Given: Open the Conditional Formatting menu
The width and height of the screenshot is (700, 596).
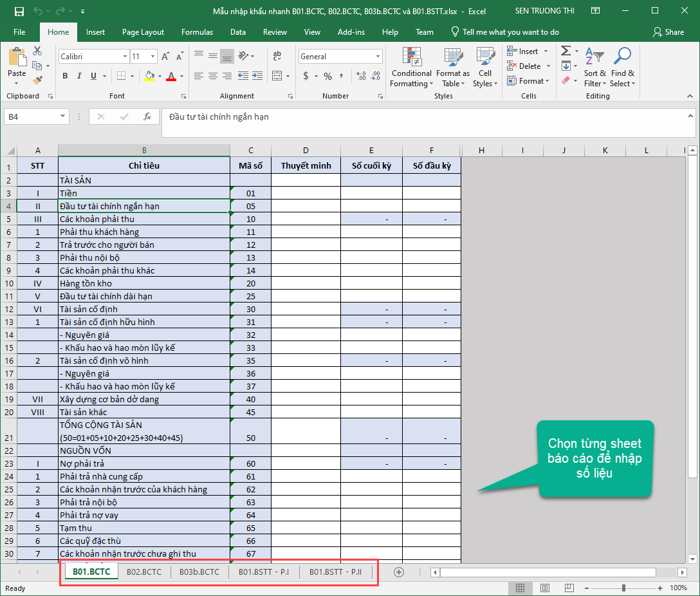Looking at the screenshot, I should pos(411,67).
